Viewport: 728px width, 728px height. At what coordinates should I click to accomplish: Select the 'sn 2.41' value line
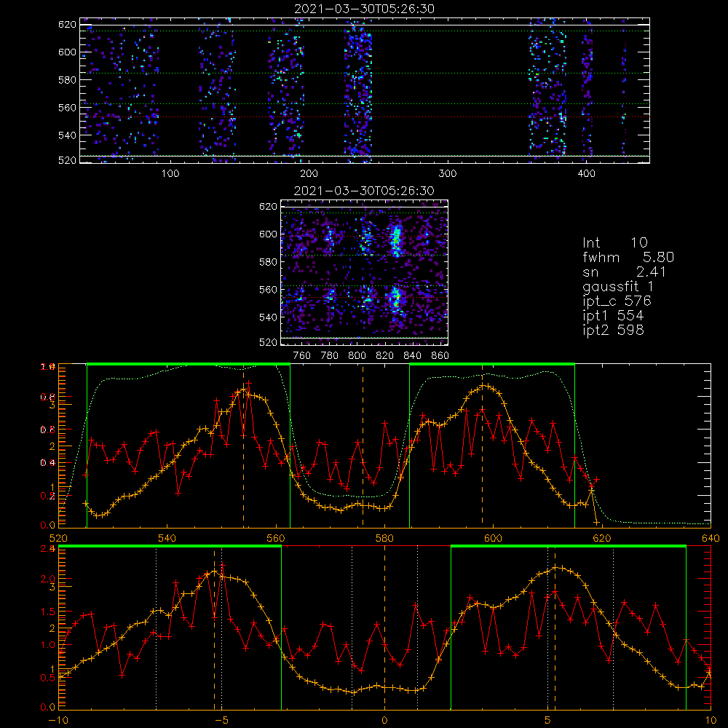coord(624,271)
